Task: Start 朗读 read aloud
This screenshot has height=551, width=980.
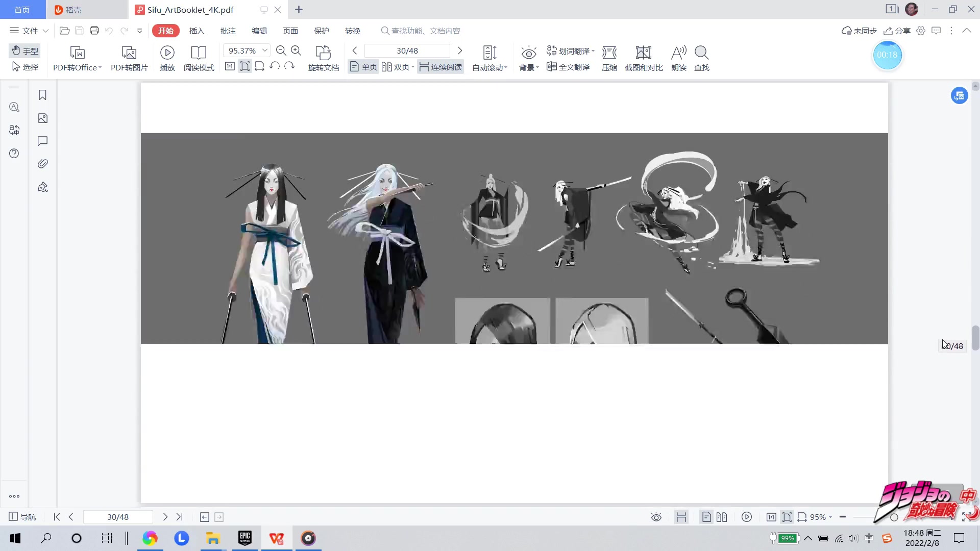Action: (x=679, y=58)
